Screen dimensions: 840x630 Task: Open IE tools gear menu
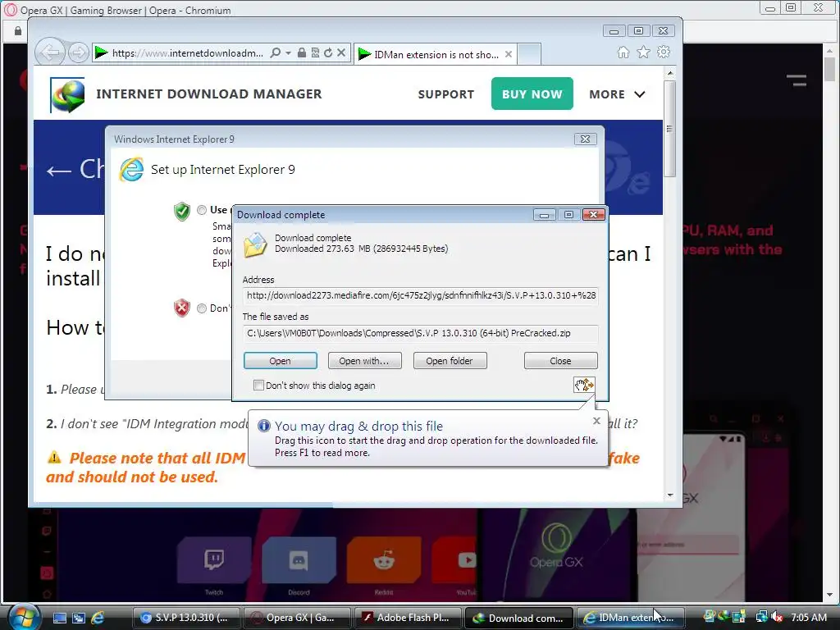click(664, 52)
